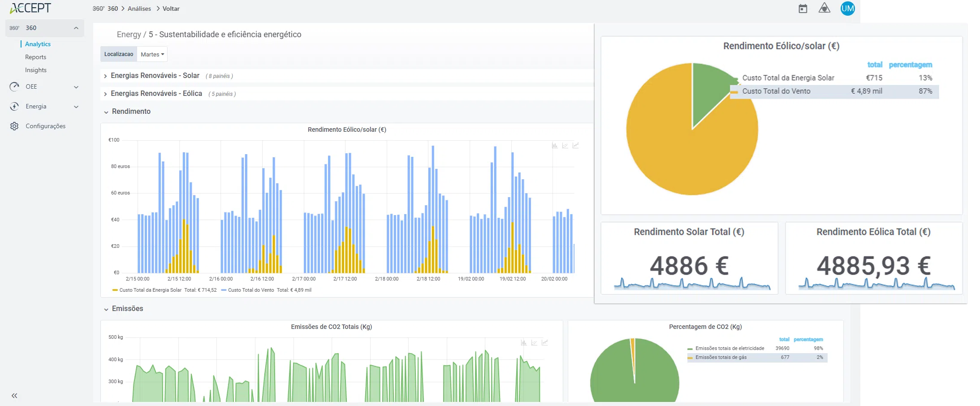Go to Análises breadcrumb

click(x=139, y=9)
